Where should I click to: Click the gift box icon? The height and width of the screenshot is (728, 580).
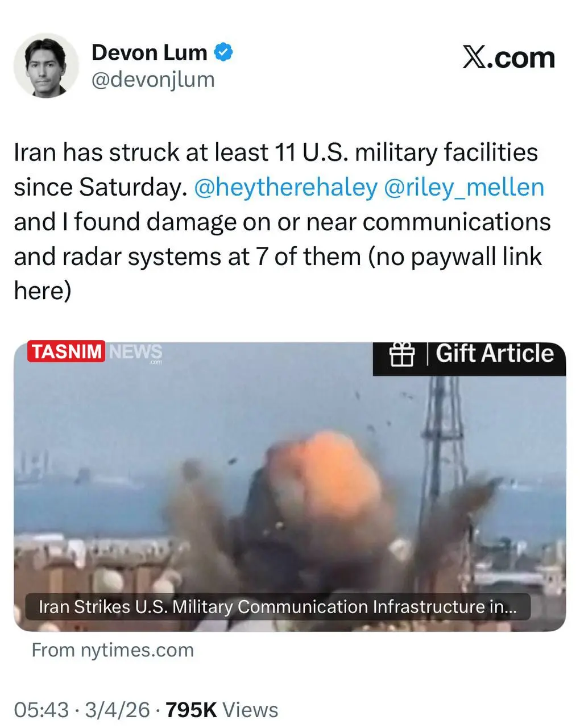pos(401,354)
